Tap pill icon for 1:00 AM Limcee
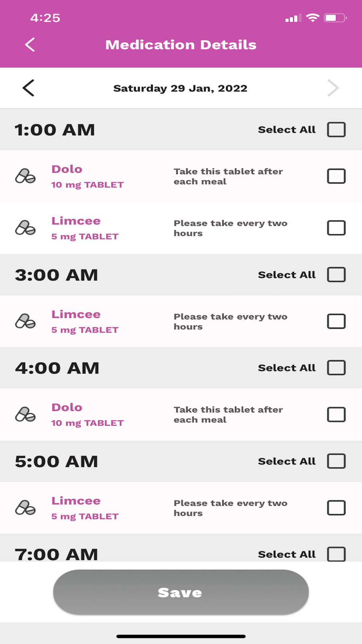Screen dimensions: 362x644 25,228
